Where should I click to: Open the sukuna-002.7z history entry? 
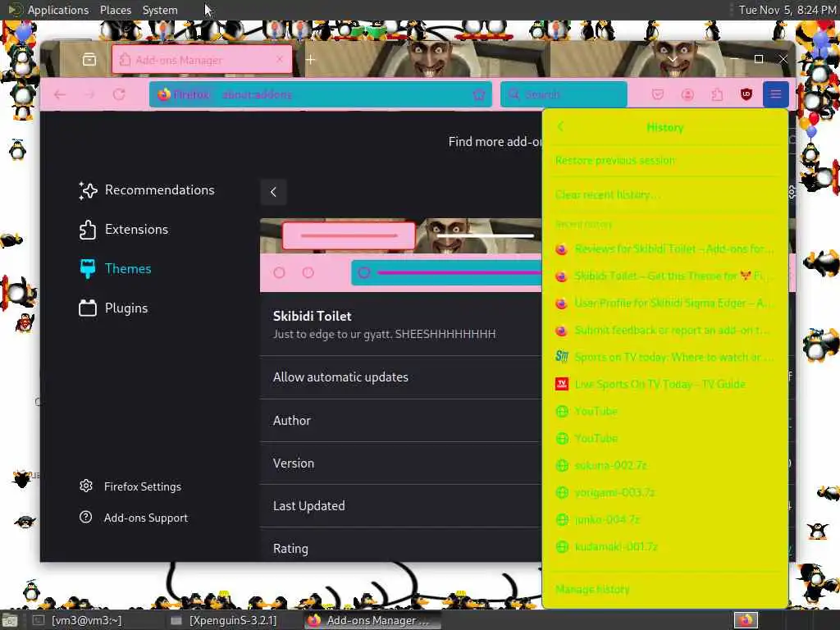click(x=664, y=465)
